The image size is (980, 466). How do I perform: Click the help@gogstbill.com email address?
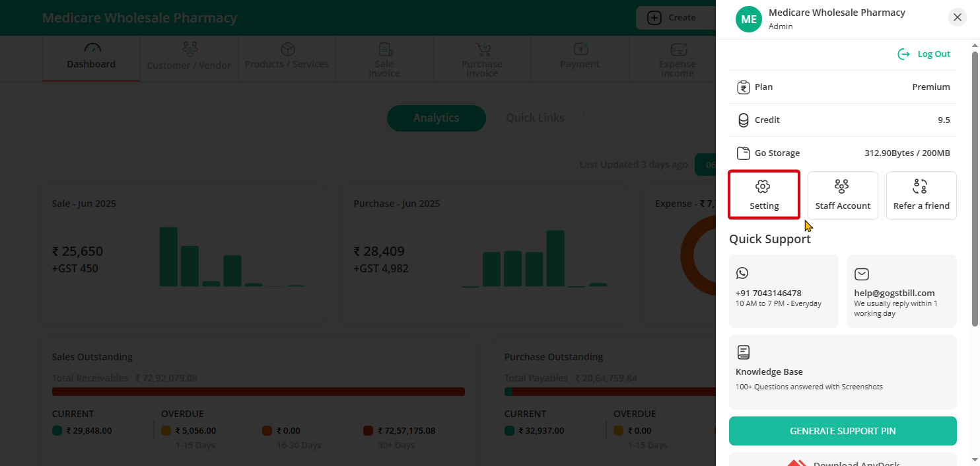(894, 293)
